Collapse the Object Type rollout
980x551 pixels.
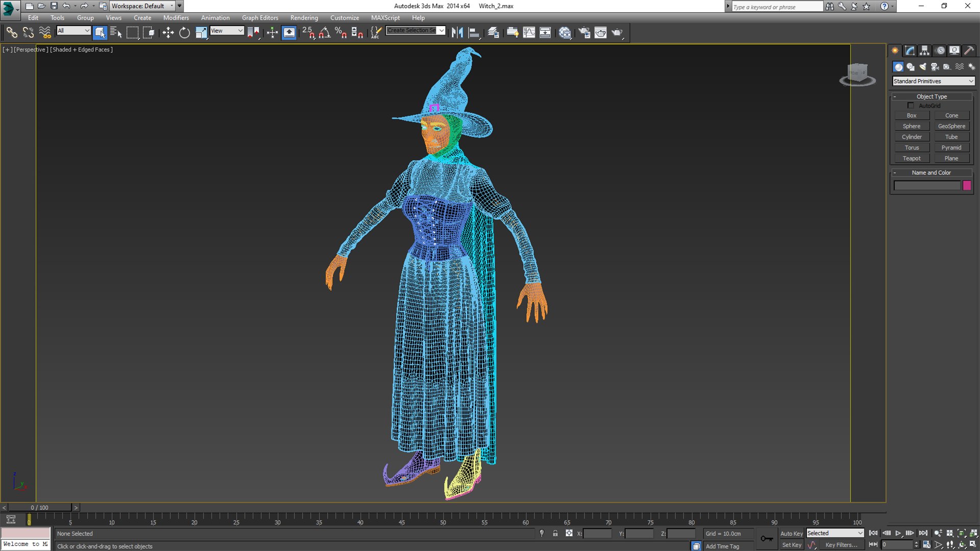(x=932, y=96)
